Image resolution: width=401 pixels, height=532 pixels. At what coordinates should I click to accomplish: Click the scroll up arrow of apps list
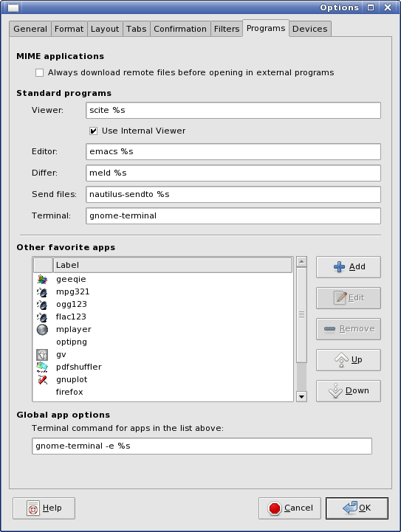(x=301, y=262)
